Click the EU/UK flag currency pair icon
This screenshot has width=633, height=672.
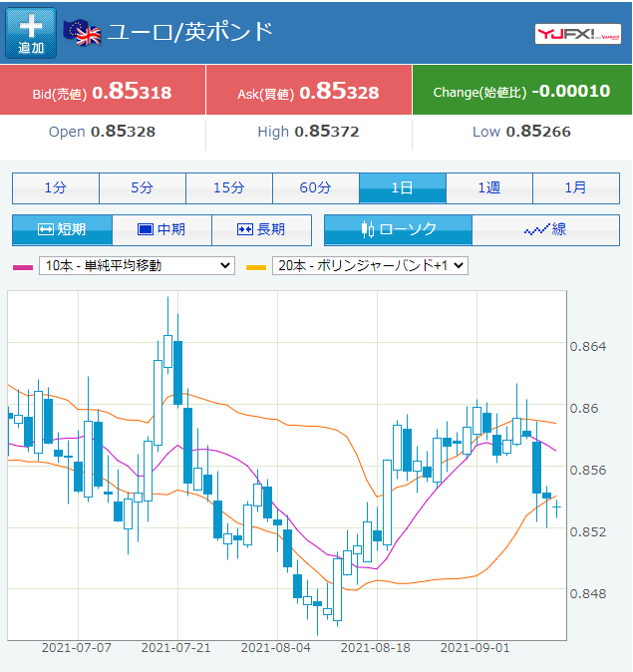point(83,33)
